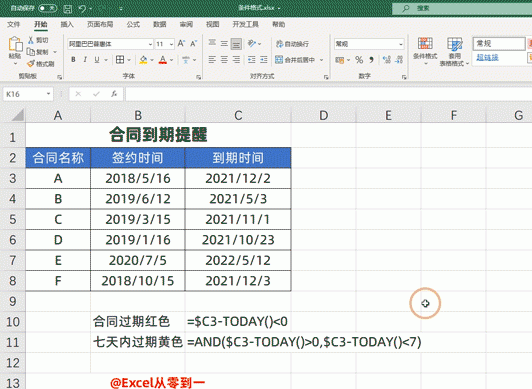
Task: Click the Accounting Number Format icon
Action: click(x=339, y=60)
